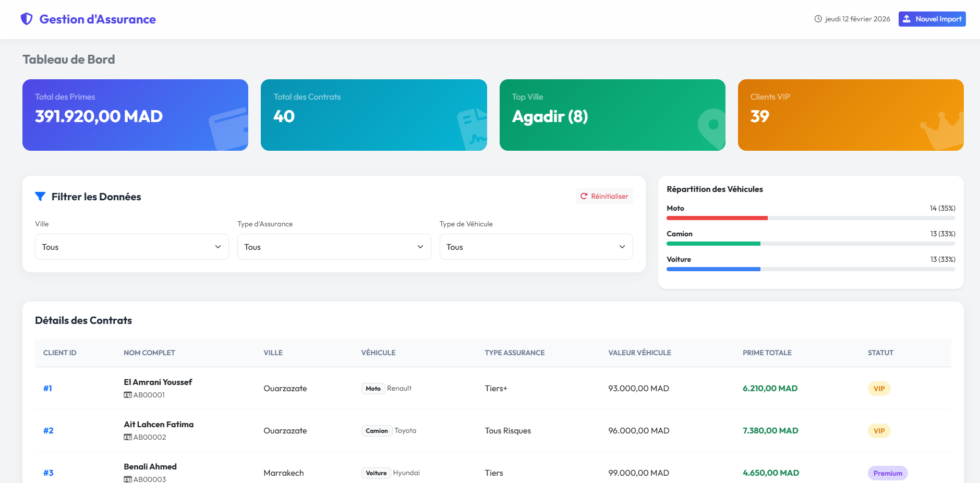
Task: Click the prime 4.650,00 MAD
Action: [771, 473]
